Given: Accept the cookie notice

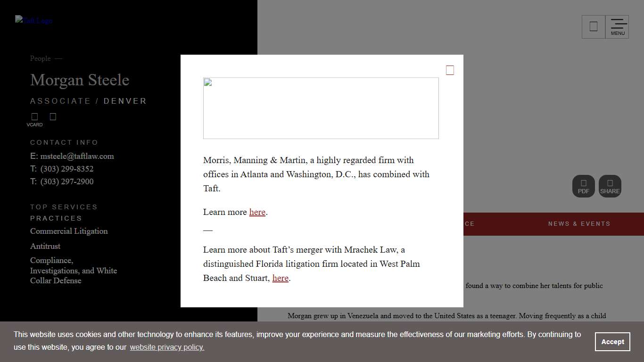Looking at the screenshot, I should (x=612, y=342).
